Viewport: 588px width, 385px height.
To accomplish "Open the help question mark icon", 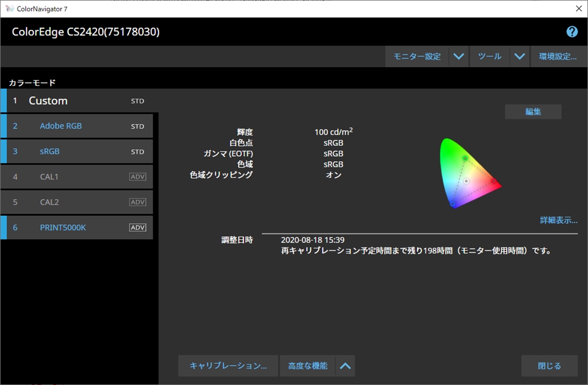I will tap(572, 32).
